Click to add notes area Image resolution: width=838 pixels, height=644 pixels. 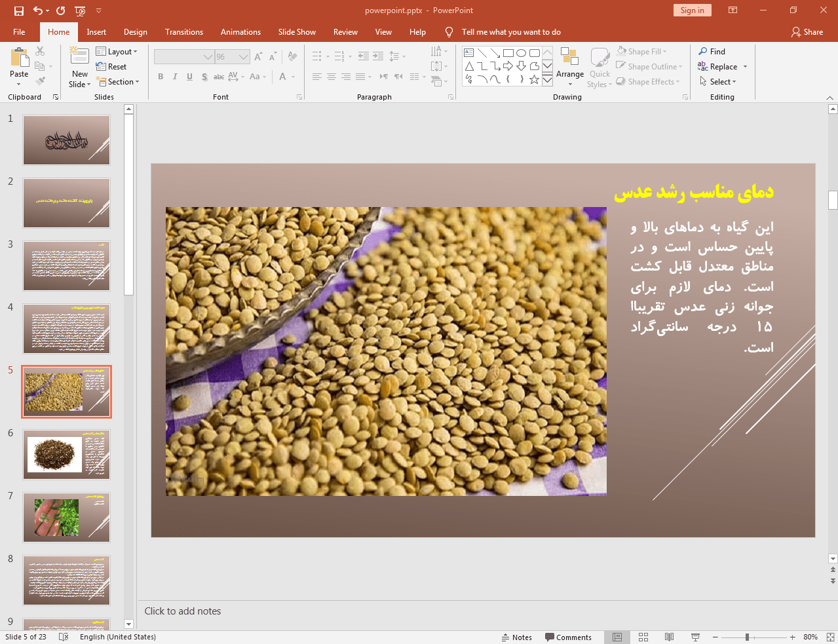click(484, 611)
